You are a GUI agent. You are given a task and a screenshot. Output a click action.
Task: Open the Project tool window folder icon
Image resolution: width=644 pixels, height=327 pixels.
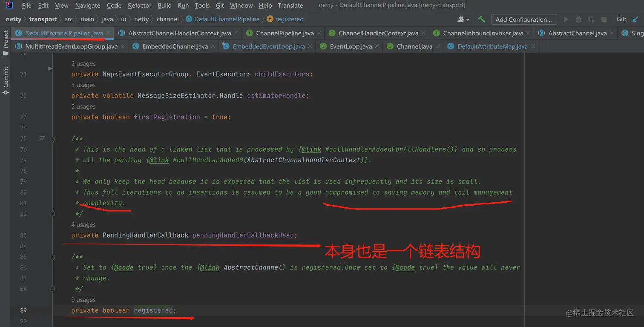point(6,53)
